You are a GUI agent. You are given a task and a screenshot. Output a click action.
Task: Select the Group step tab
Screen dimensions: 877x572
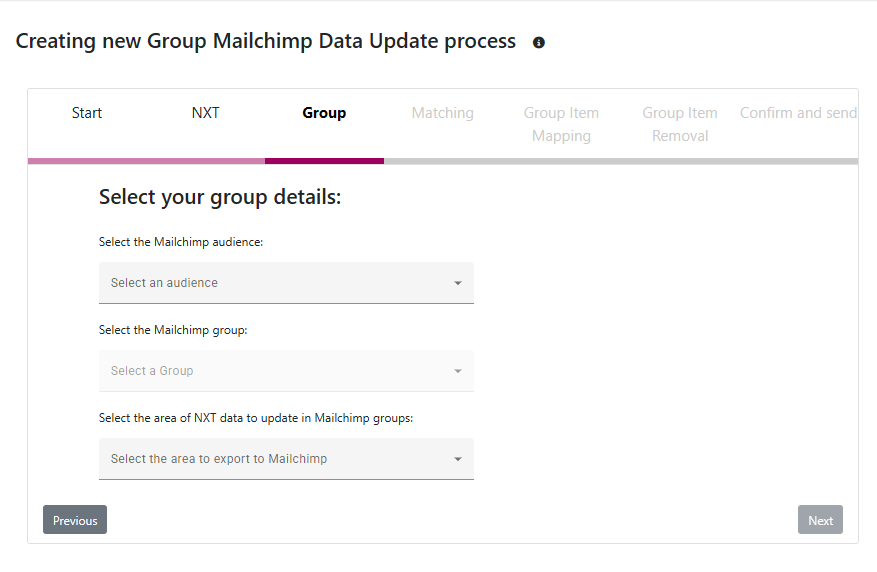point(324,113)
